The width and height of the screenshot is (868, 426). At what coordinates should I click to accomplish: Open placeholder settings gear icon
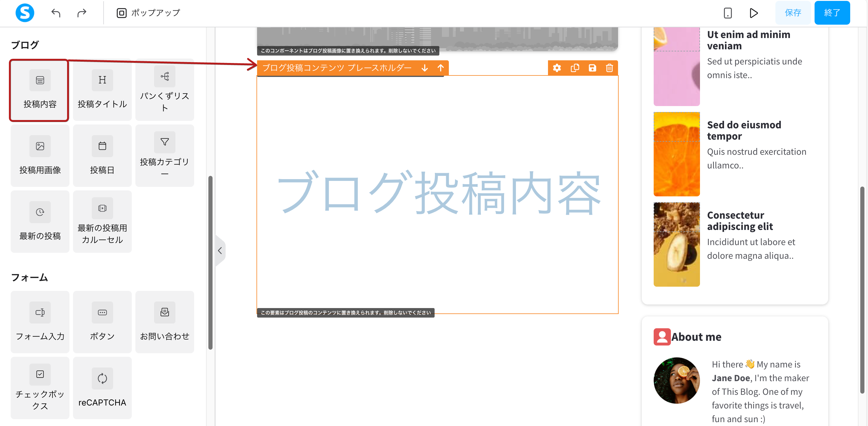(x=557, y=68)
